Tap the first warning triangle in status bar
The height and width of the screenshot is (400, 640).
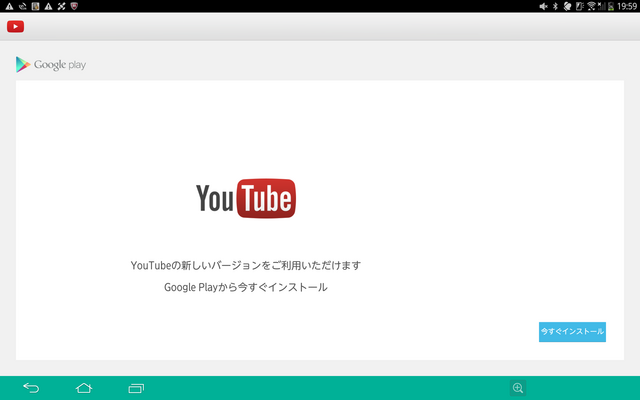click(x=9, y=6)
